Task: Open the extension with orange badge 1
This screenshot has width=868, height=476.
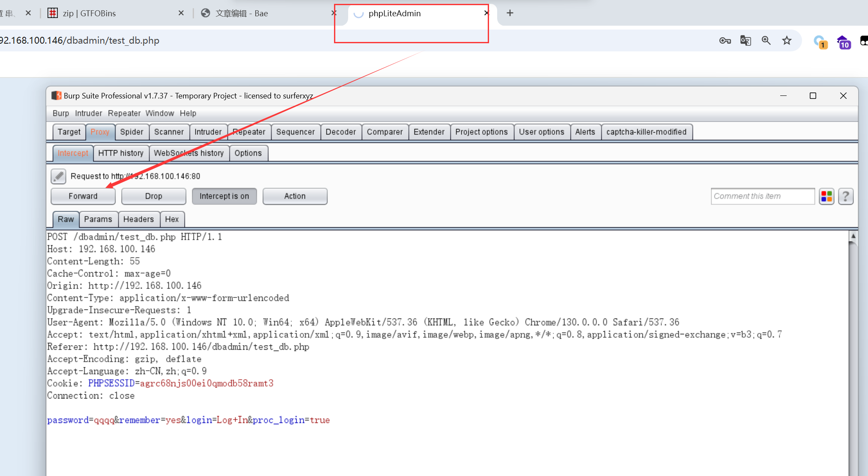Action: pos(820,42)
